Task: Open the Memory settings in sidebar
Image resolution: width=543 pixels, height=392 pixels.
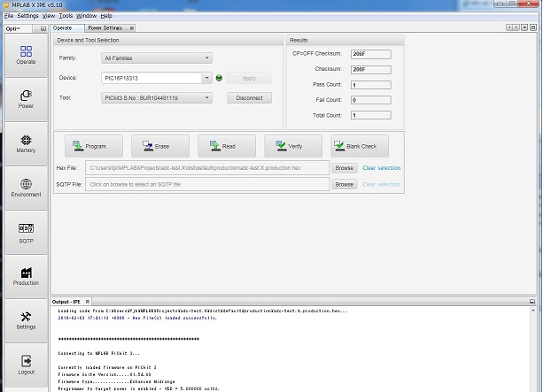Action: 26,144
